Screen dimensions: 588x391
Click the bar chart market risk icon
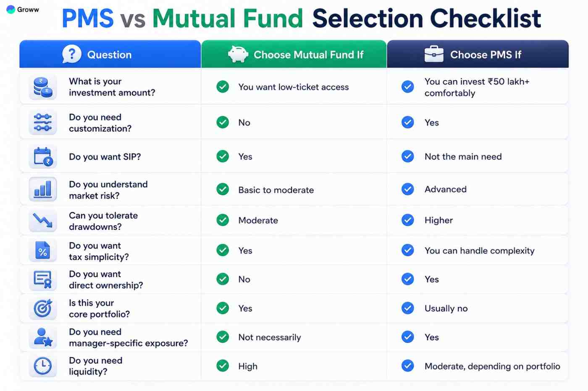42,189
